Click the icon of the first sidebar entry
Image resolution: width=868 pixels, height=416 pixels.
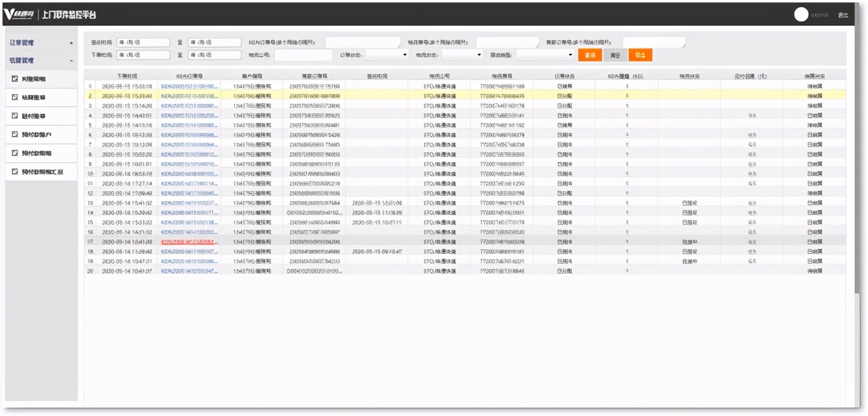point(15,79)
